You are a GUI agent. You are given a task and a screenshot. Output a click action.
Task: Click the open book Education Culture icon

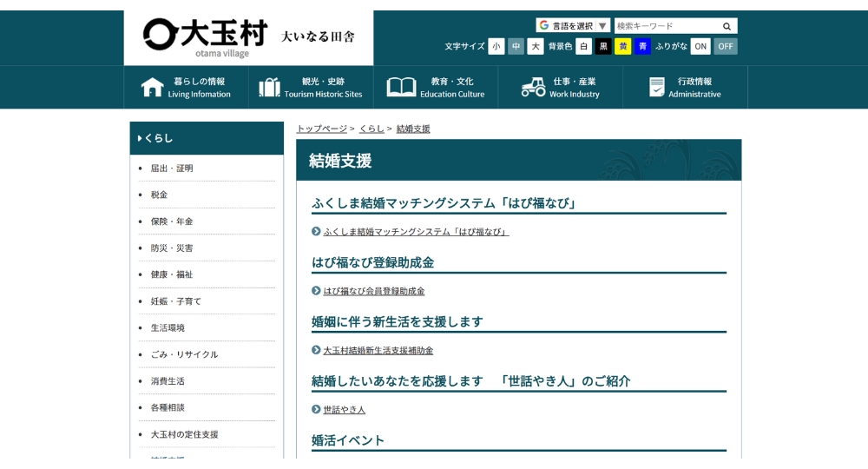[401, 87]
